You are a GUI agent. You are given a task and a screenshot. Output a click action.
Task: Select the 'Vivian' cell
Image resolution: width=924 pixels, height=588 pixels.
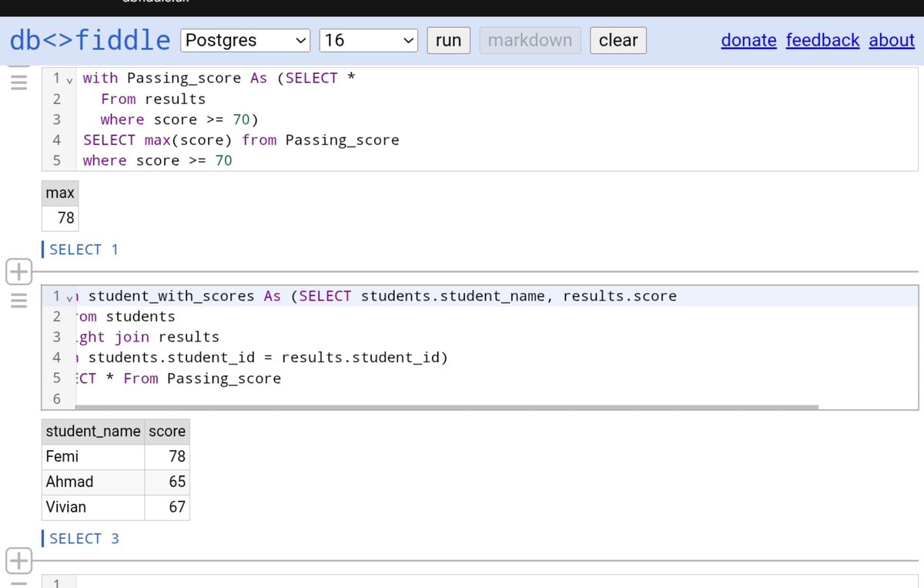(93, 507)
